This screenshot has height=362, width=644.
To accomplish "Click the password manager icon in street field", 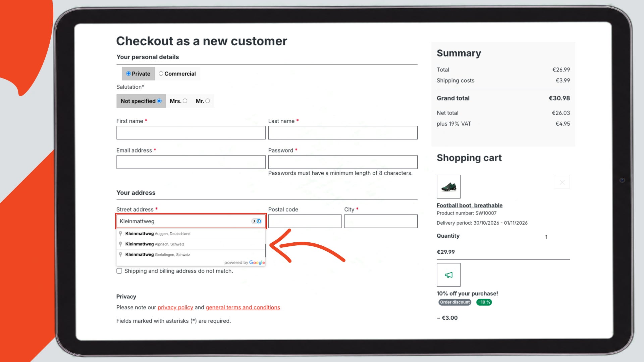I will pyautogui.click(x=257, y=221).
